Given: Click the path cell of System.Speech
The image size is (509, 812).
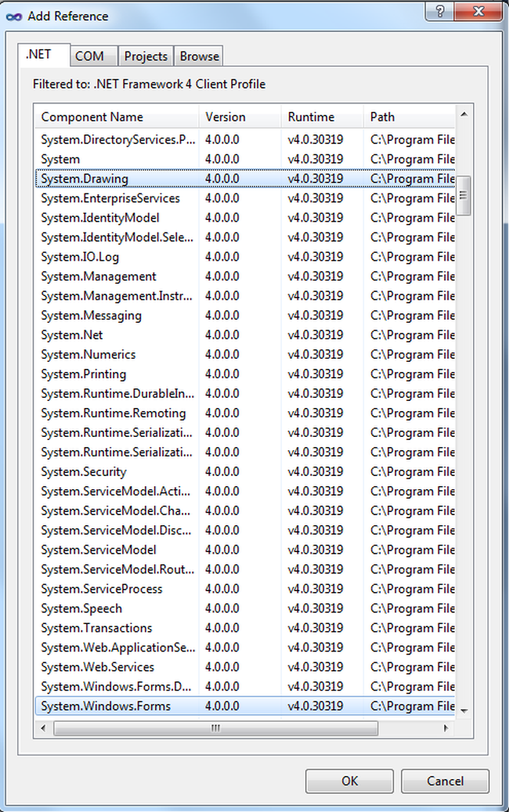Looking at the screenshot, I should 412,608.
